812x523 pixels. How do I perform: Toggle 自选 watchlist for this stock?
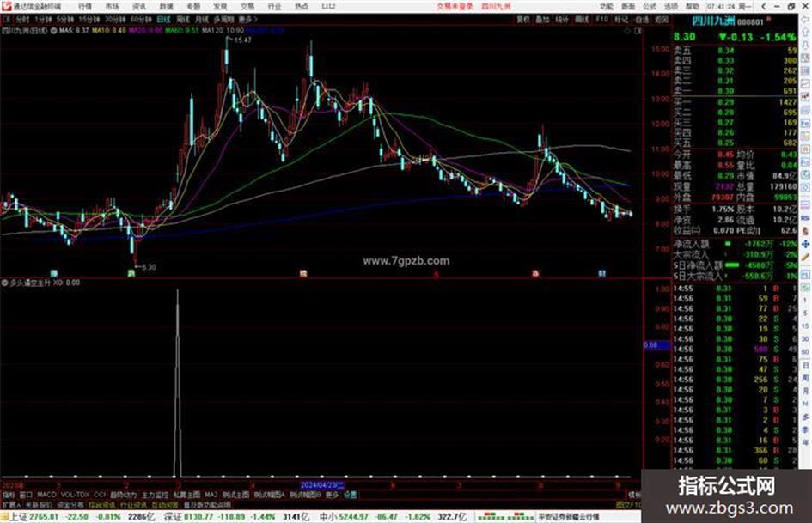642,19
